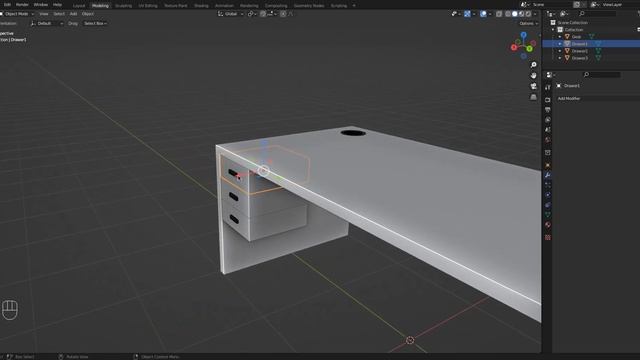Switch to Solid viewport shading
This screenshot has height=360, width=640.
point(515,14)
